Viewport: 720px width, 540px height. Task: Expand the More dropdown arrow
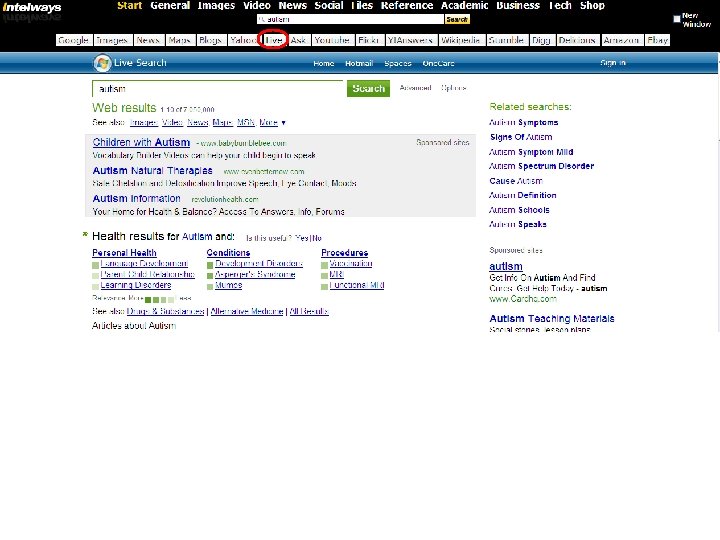click(x=283, y=123)
